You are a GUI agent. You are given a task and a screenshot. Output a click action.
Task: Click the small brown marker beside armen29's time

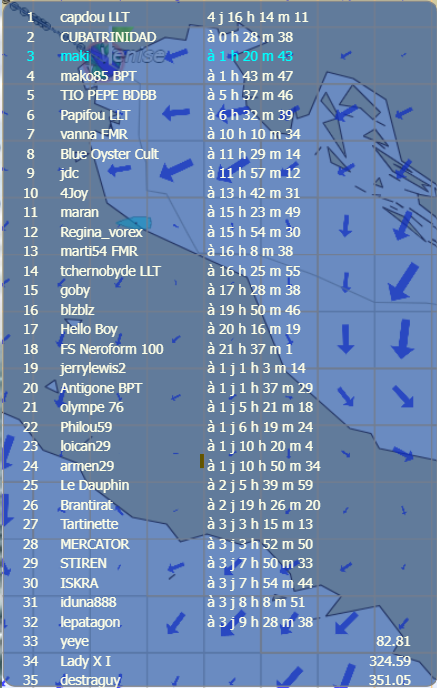[202, 461]
